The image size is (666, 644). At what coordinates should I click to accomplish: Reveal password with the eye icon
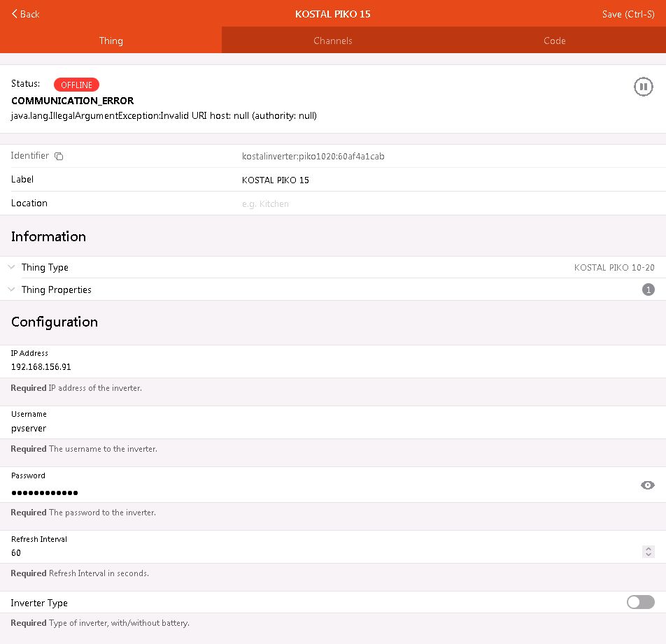[647, 485]
